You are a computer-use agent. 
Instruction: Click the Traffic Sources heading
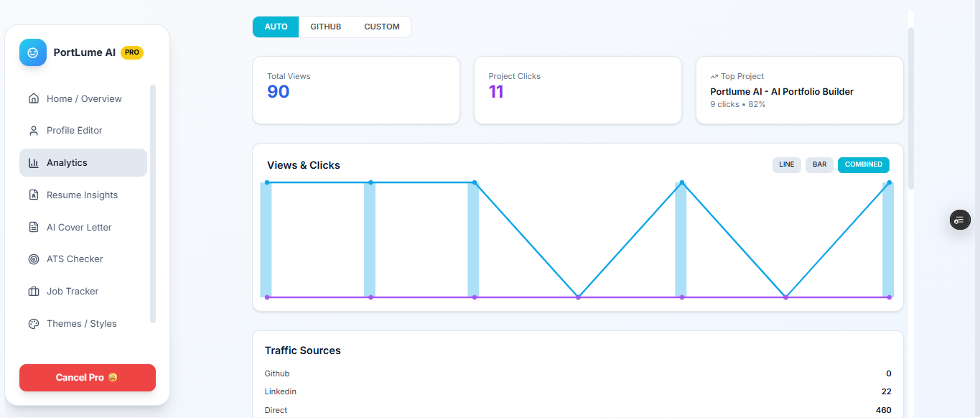[303, 350]
